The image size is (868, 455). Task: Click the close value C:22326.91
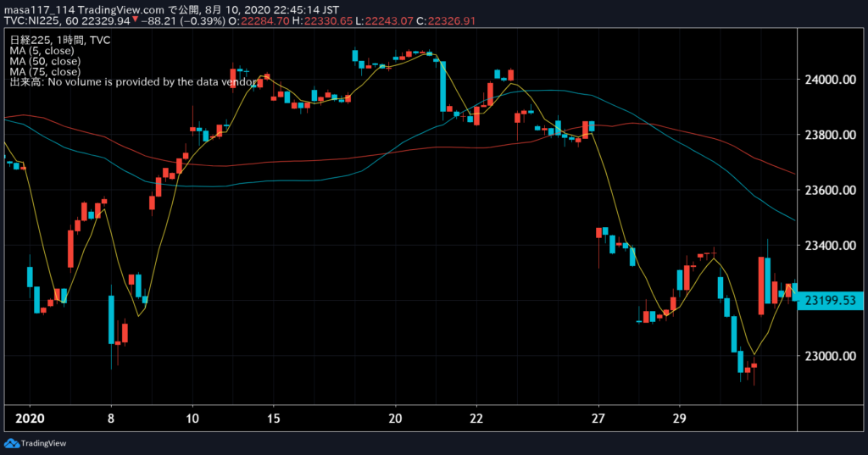(x=446, y=20)
